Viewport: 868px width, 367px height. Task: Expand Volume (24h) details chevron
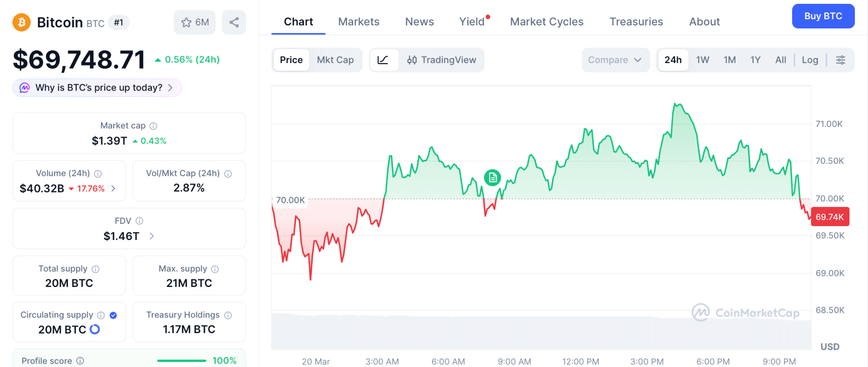(x=113, y=188)
